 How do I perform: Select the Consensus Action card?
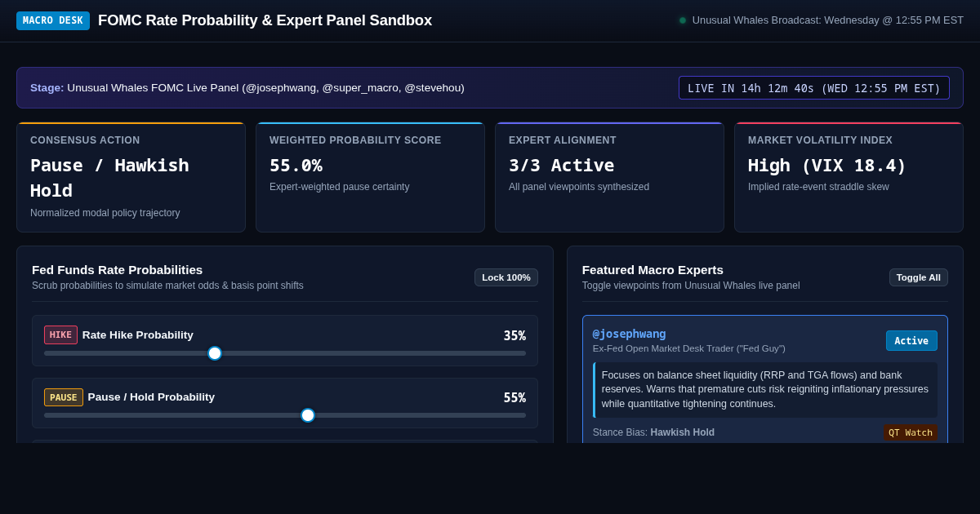131,178
